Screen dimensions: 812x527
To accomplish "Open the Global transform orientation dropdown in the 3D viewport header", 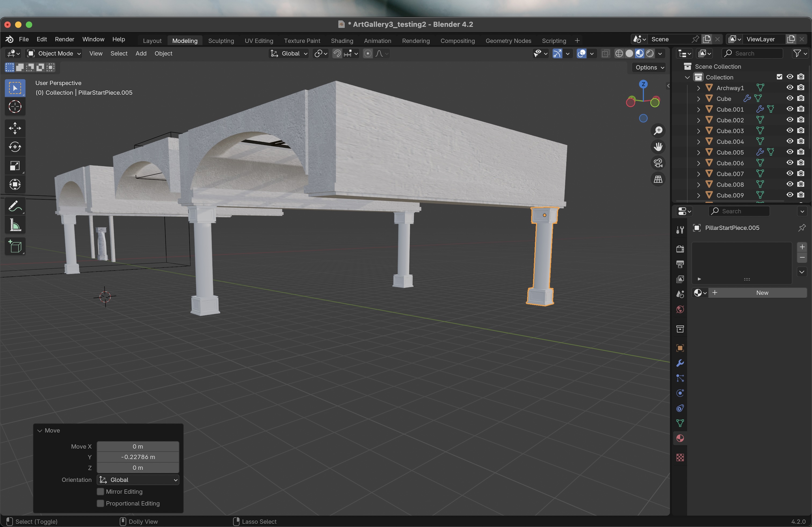I will point(289,53).
